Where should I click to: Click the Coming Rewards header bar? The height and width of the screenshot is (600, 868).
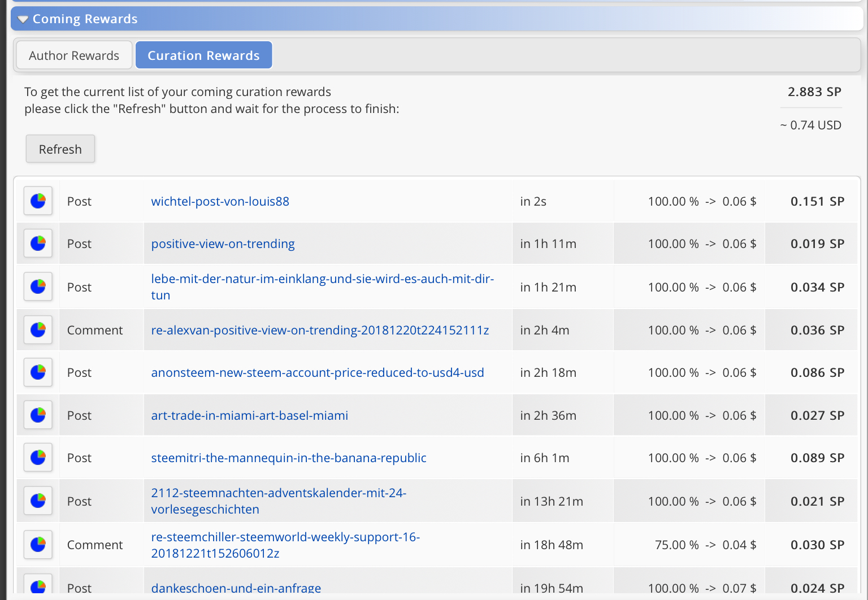436,19
